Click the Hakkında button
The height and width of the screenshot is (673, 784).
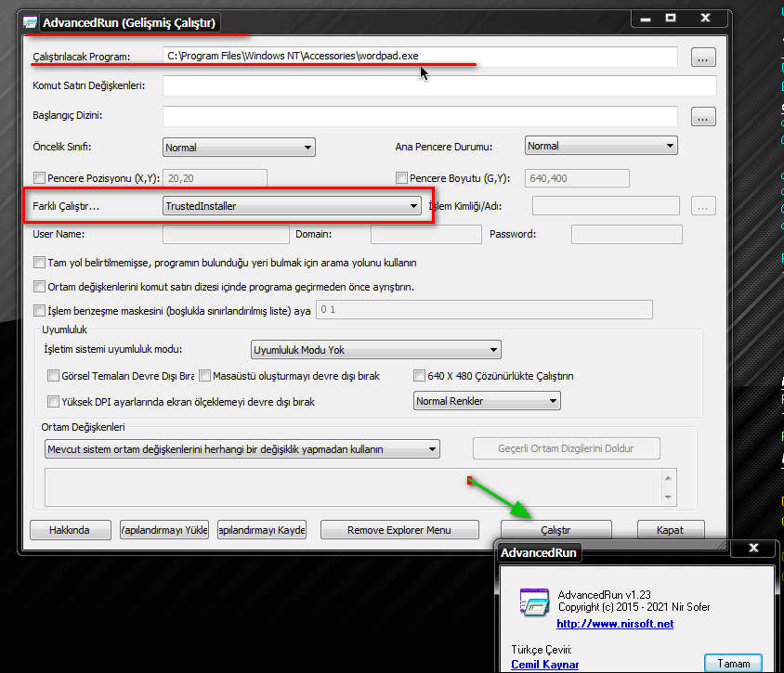pyautogui.click(x=70, y=530)
